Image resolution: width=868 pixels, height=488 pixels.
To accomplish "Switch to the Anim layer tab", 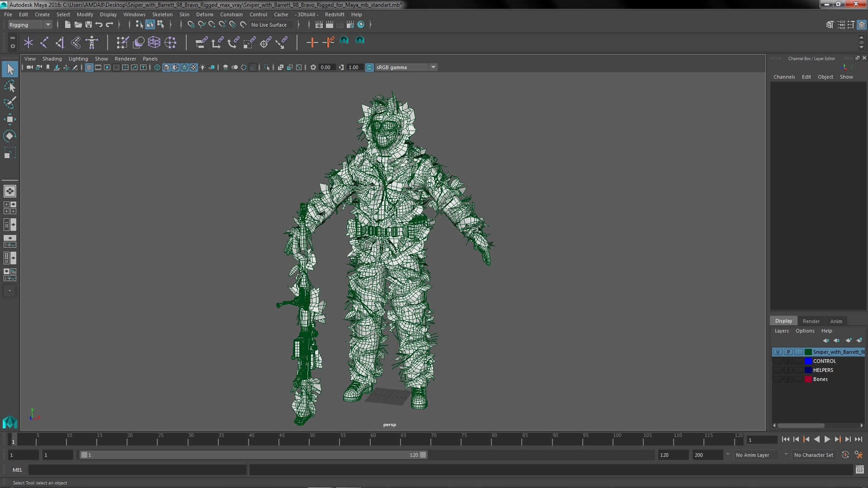I will 836,321.
